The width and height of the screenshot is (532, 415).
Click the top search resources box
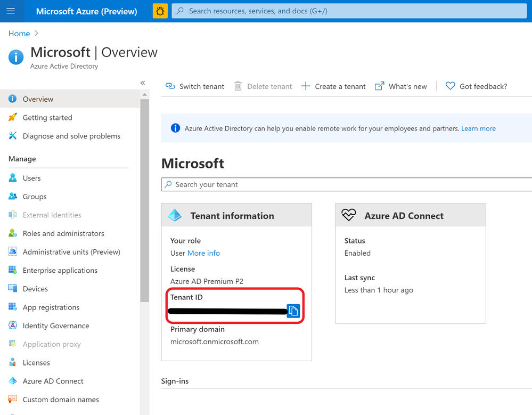[x=349, y=11]
